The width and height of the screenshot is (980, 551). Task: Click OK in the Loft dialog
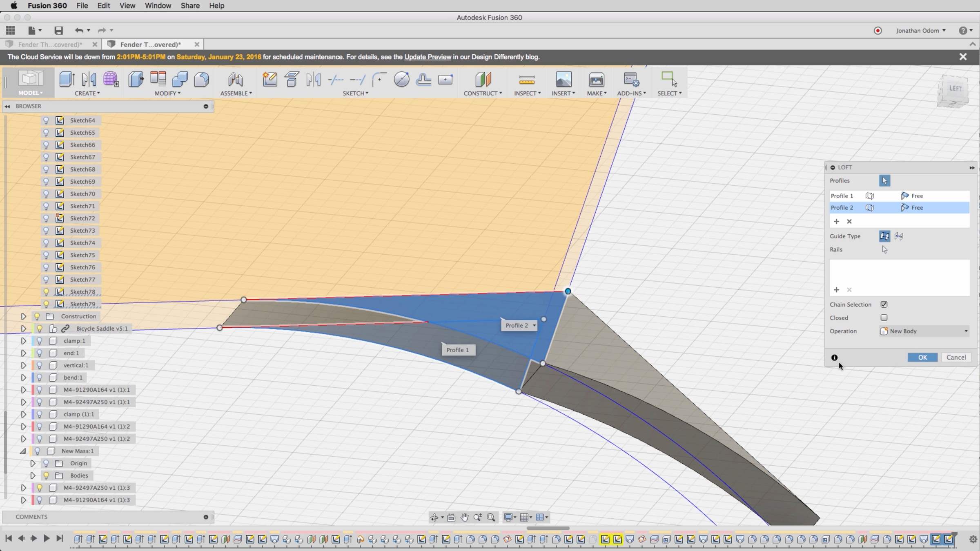(x=922, y=357)
